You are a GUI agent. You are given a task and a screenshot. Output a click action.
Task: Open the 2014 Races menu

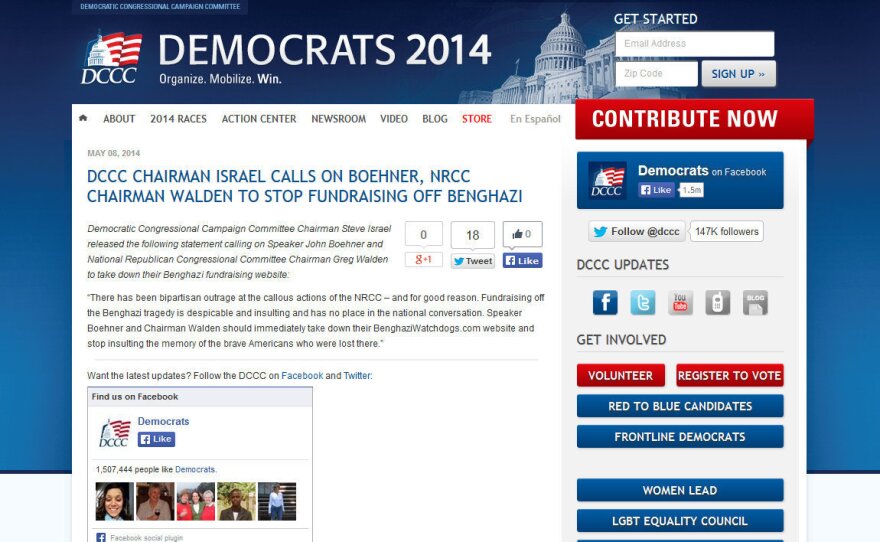178,119
